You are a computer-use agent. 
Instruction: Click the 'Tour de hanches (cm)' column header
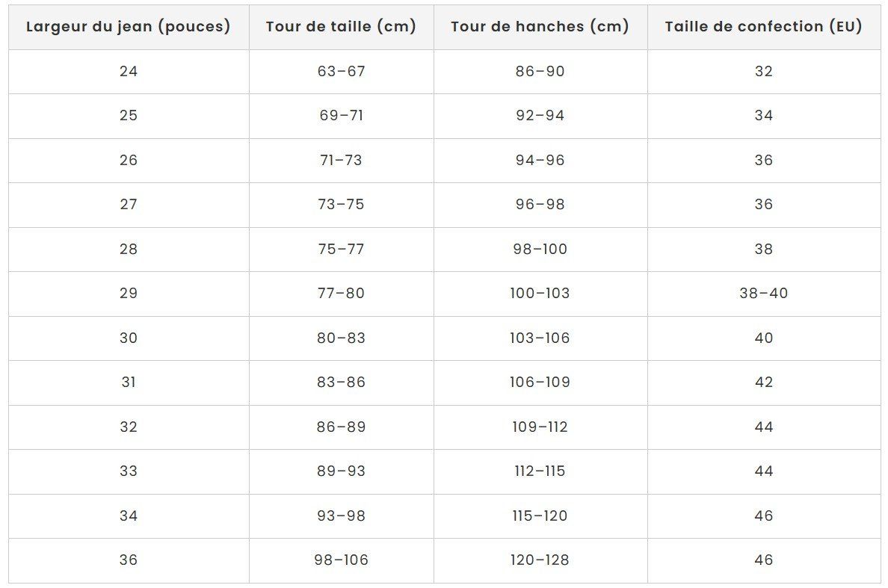point(540,27)
